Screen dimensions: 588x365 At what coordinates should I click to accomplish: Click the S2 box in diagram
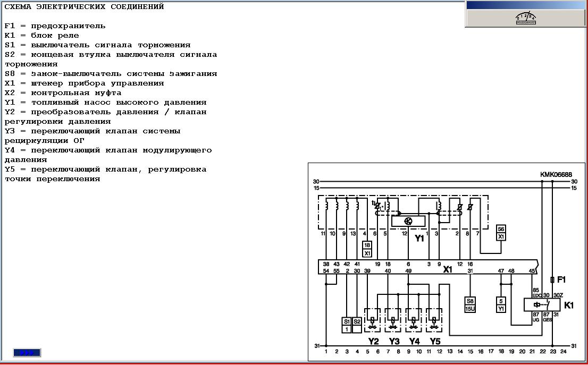coord(357,325)
